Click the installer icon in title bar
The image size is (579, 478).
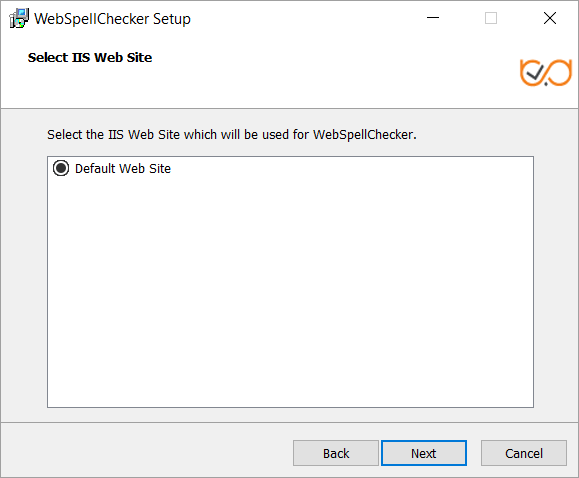click(19, 18)
